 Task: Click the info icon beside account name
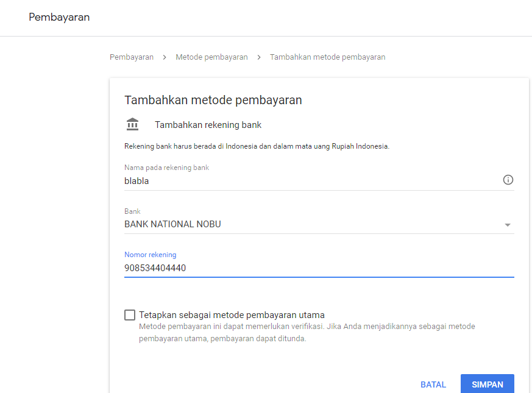(x=508, y=180)
